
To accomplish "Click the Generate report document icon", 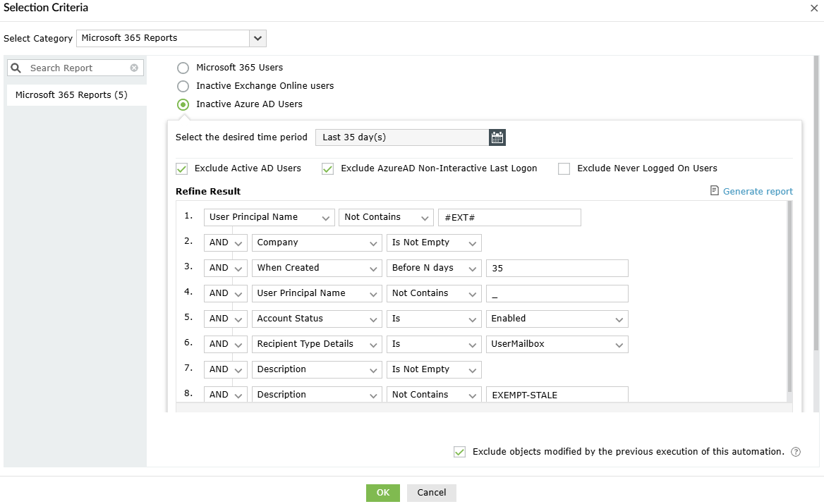I will [715, 191].
